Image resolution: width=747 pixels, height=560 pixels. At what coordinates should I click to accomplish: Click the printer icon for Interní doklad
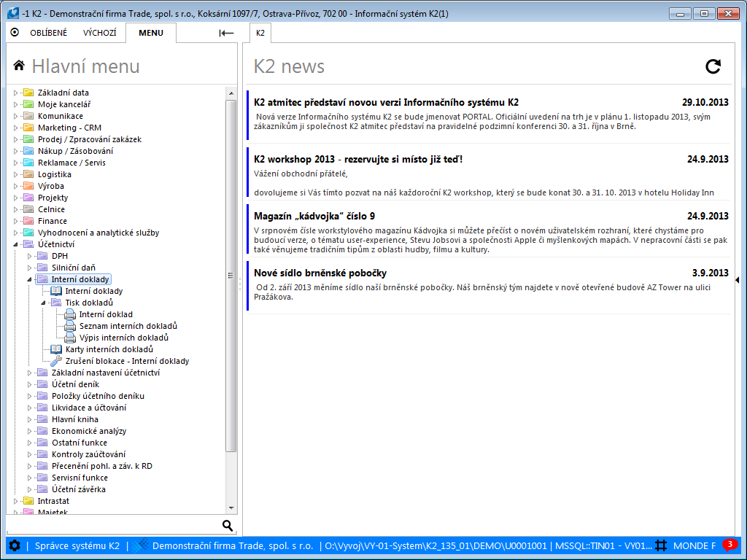tap(70, 314)
